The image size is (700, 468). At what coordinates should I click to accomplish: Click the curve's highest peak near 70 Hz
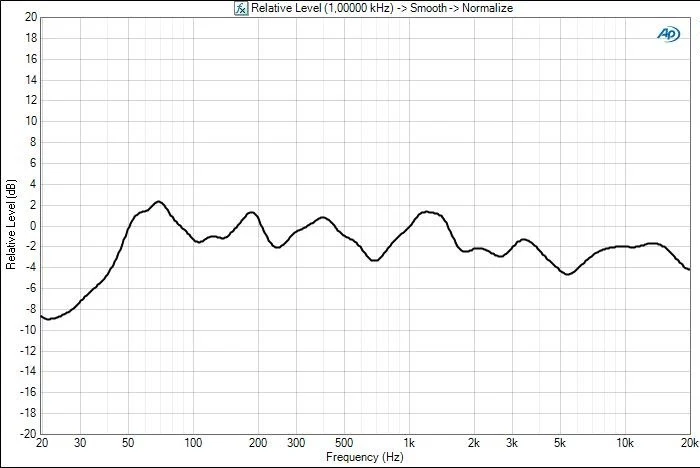click(x=158, y=202)
